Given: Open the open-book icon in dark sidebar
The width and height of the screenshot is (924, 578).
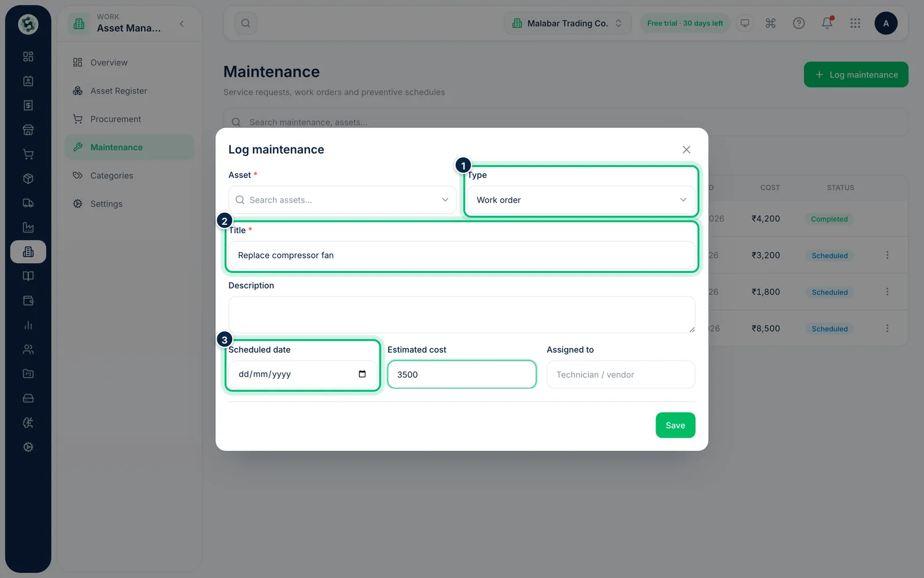Looking at the screenshot, I should (28, 276).
